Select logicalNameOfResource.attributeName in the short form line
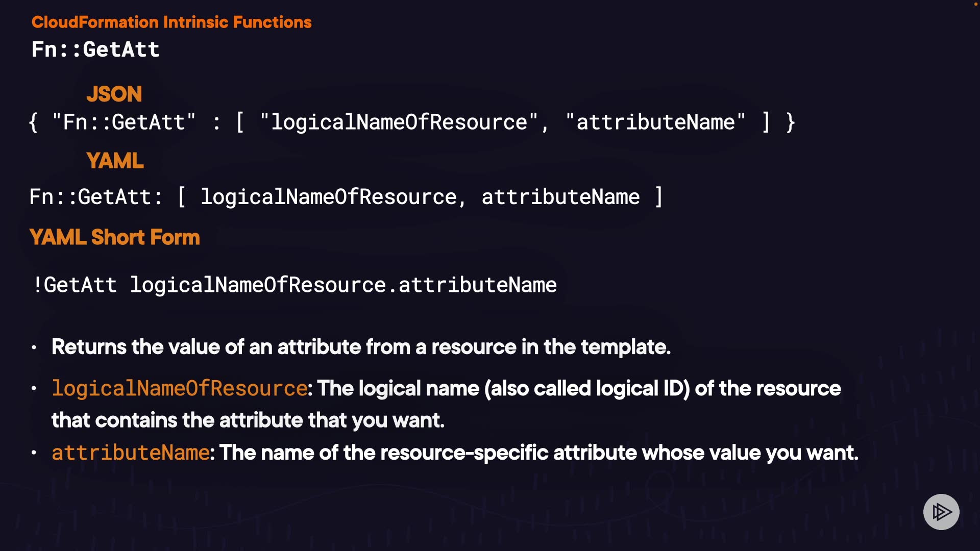The image size is (980, 551). pyautogui.click(x=343, y=285)
